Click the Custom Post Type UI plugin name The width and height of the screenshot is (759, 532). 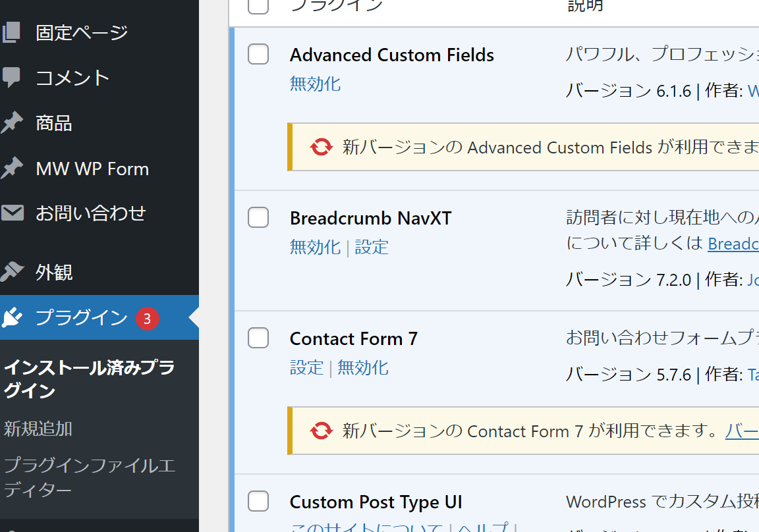[376, 502]
